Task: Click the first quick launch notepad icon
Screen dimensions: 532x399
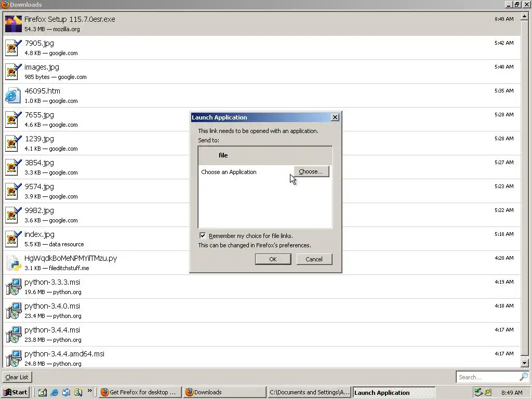Action: point(43,392)
